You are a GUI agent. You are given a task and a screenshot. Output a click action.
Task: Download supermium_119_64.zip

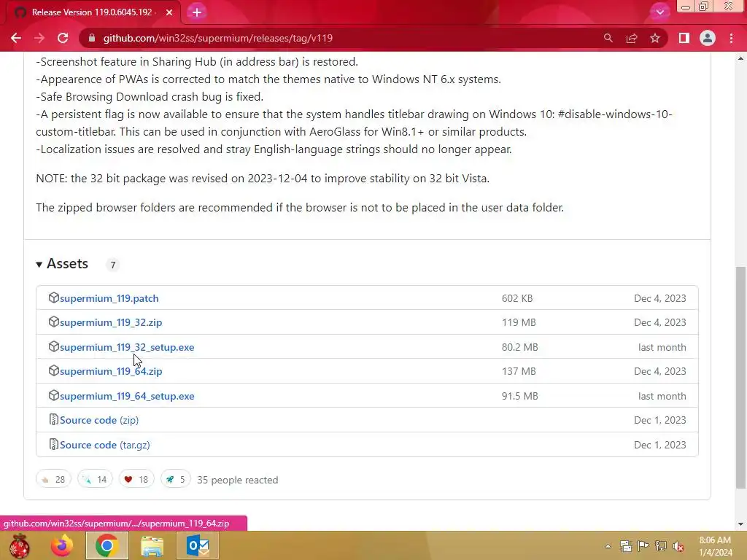[x=111, y=371]
